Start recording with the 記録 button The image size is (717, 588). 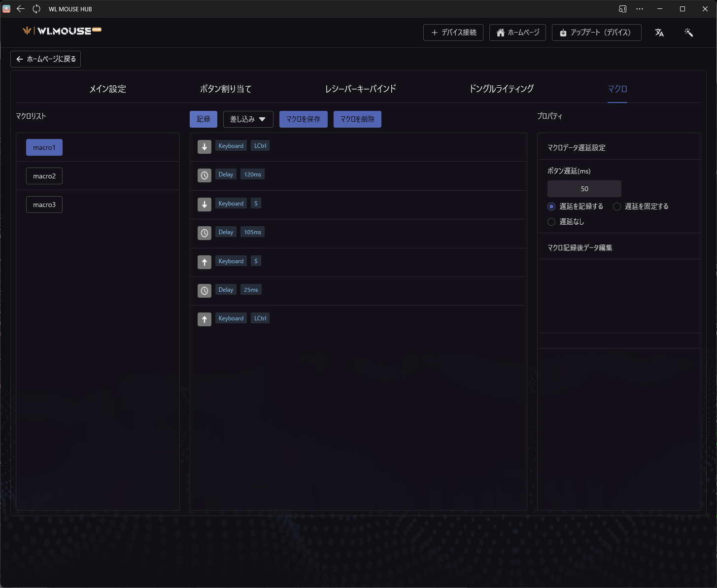204,119
